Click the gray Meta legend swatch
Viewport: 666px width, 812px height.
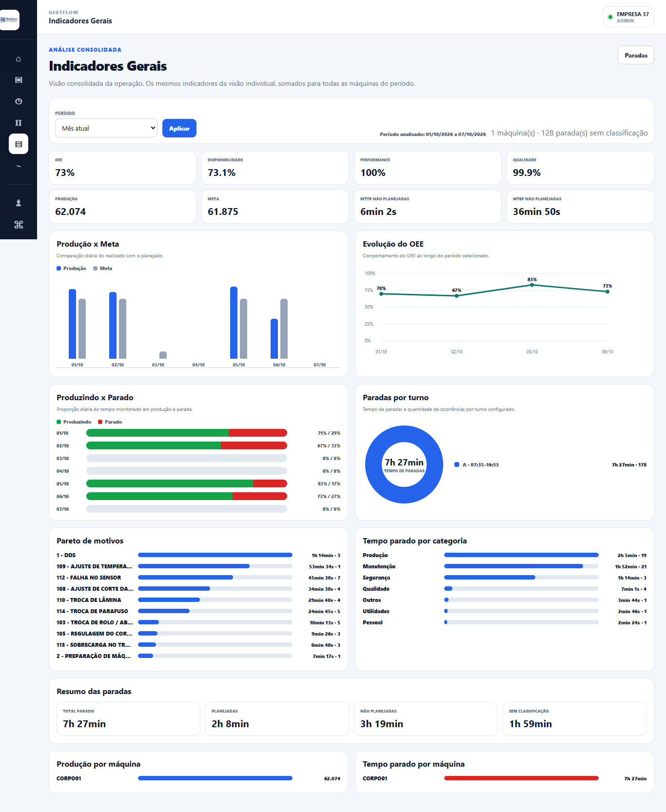[x=96, y=269]
